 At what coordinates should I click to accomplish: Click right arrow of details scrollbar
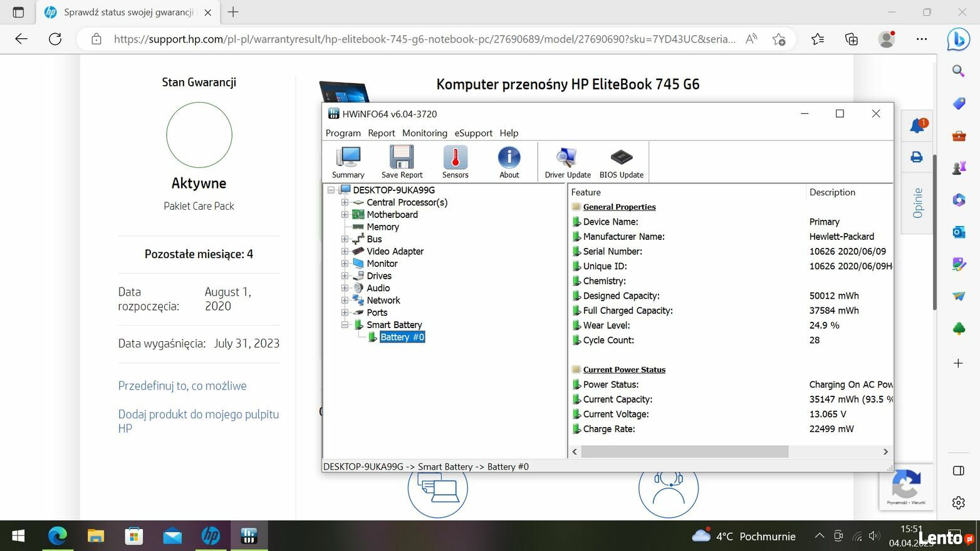pyautogui.click(x=885, y=451)
